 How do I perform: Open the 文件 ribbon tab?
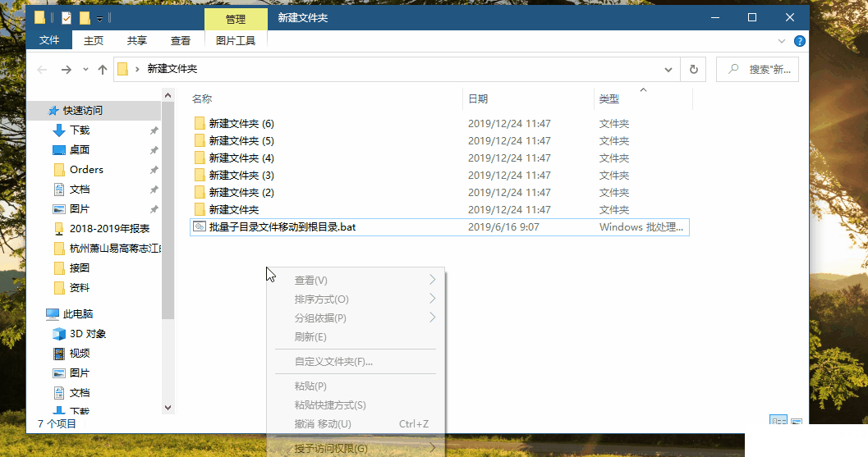[x=49, y=40]
